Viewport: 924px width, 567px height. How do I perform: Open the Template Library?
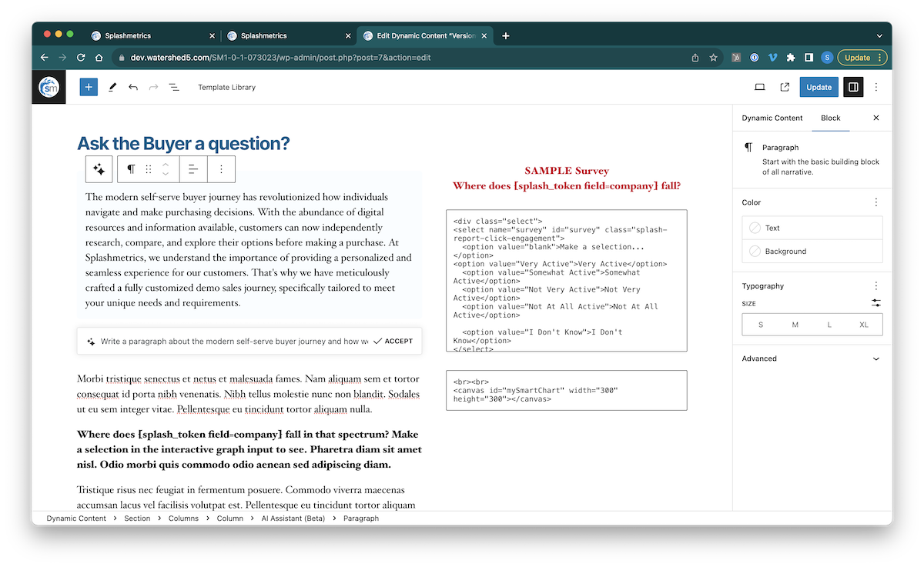226,87
